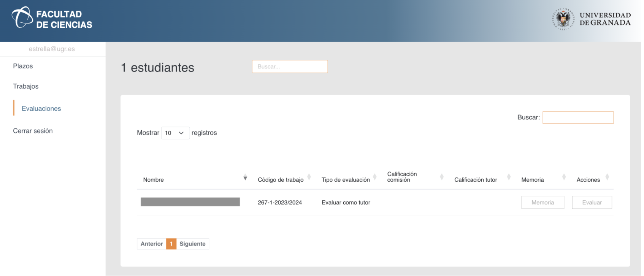Open Plazos in the sidebar
The image size is (644, 276).
[x=23, y=66]
